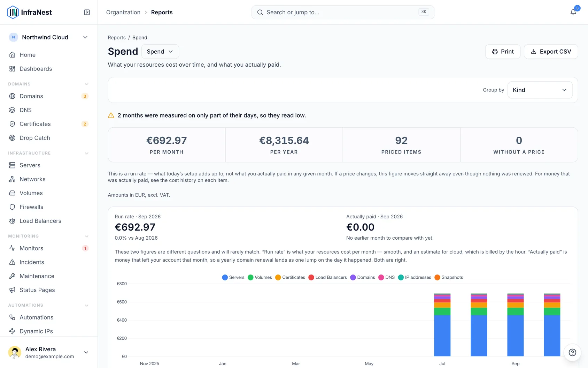Screen dimensions: 588x368
Task: Click the Home house icon
Action: (x=12, y=55)
